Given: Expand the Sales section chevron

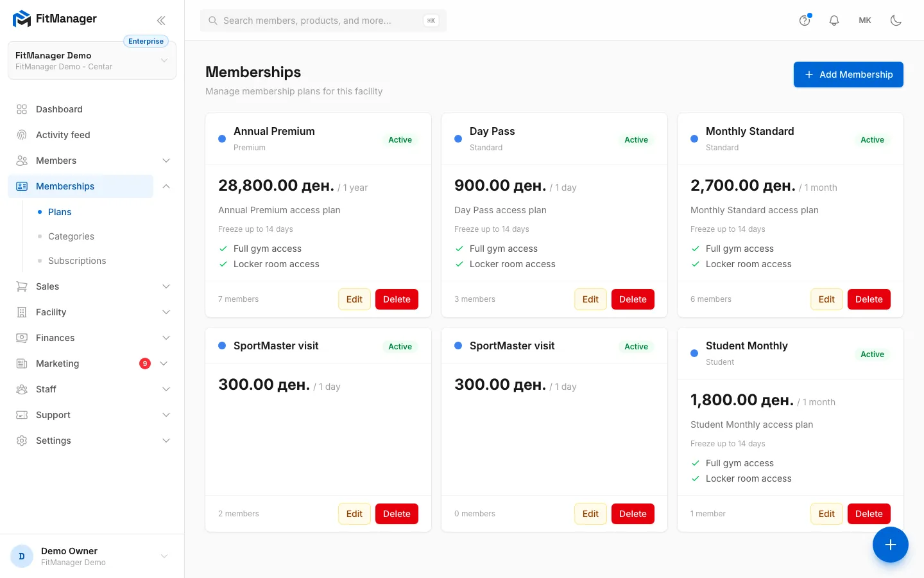Looking at the screenshot, I should (x=166, y=286).
